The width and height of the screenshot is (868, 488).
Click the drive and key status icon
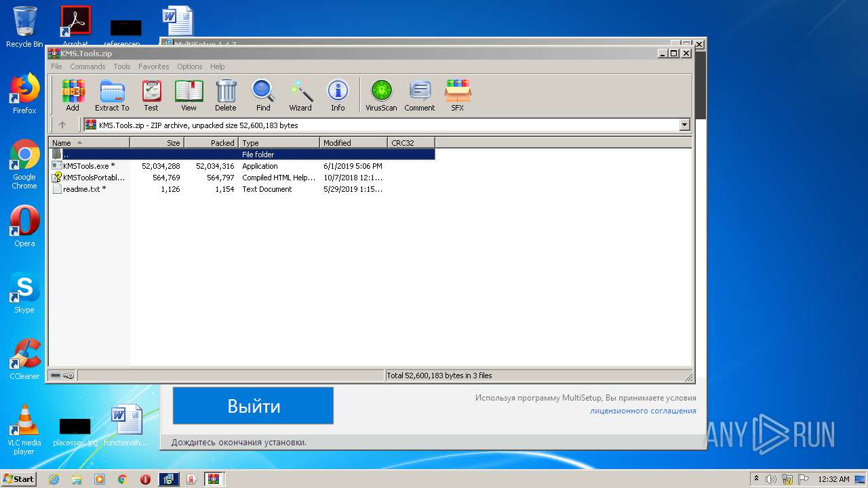tap(62, 375)
